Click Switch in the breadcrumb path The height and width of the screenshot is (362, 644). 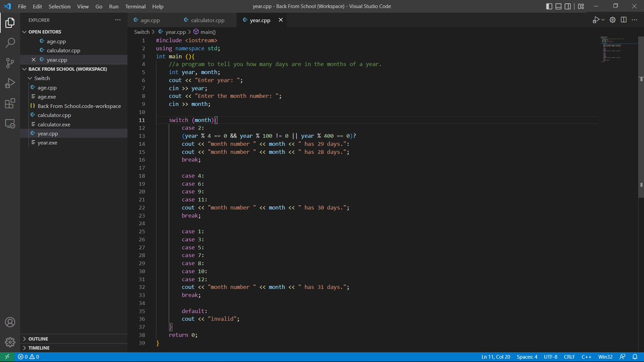click(x=142, y=32)
